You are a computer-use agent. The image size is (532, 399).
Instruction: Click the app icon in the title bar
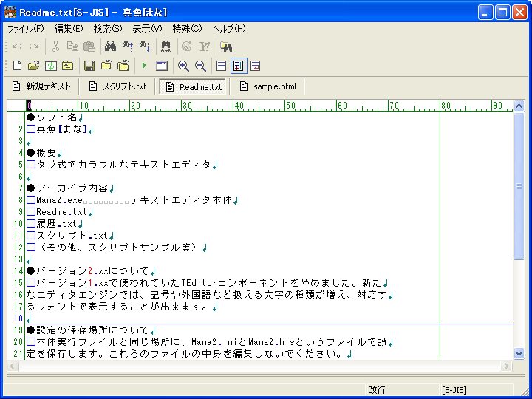[x=10, y=13]
